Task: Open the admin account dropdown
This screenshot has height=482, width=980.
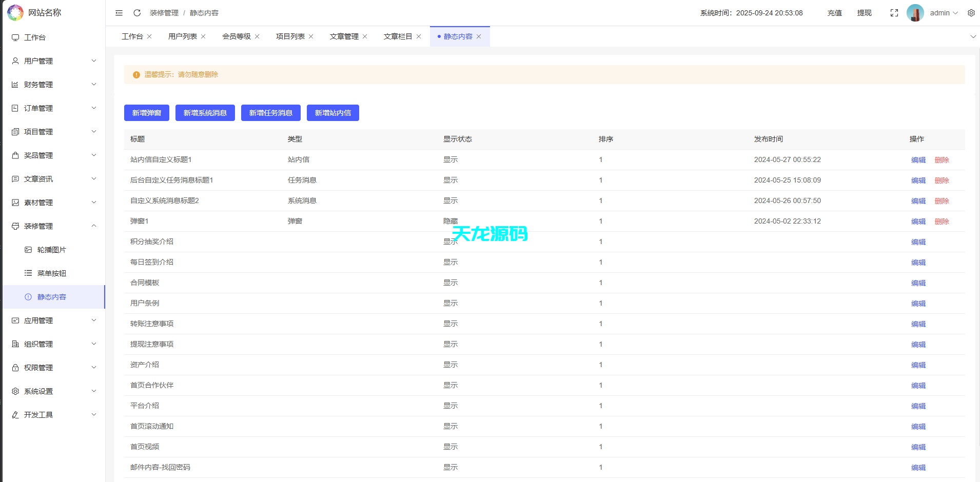Action: [943, 13]
